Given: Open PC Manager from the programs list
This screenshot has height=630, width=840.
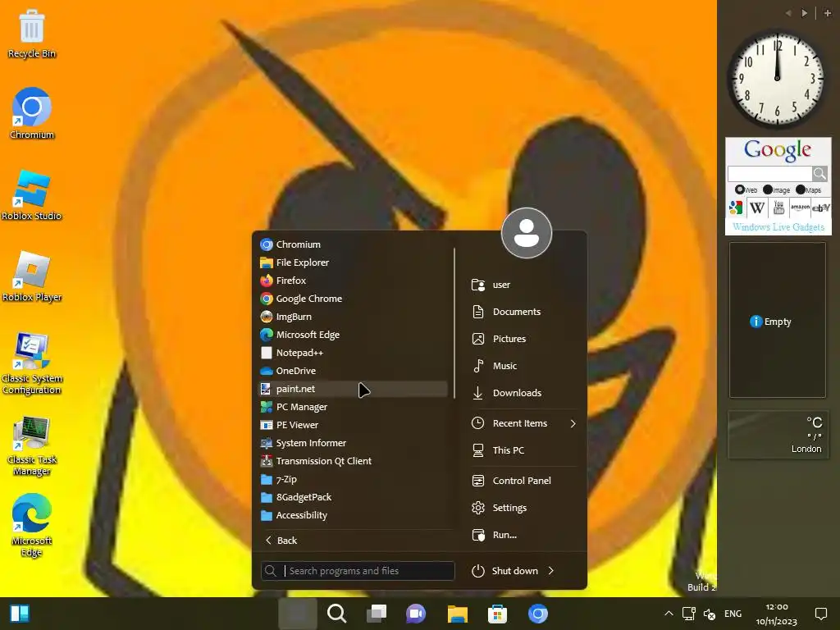Looking at the screenshot, I should (353, 407).
